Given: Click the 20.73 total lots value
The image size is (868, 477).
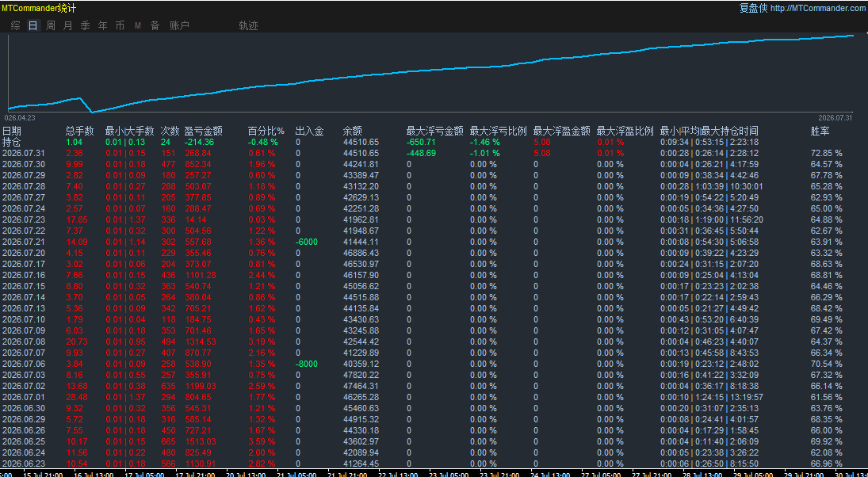Looking at the screenshot, I should [x=76, y=342].
